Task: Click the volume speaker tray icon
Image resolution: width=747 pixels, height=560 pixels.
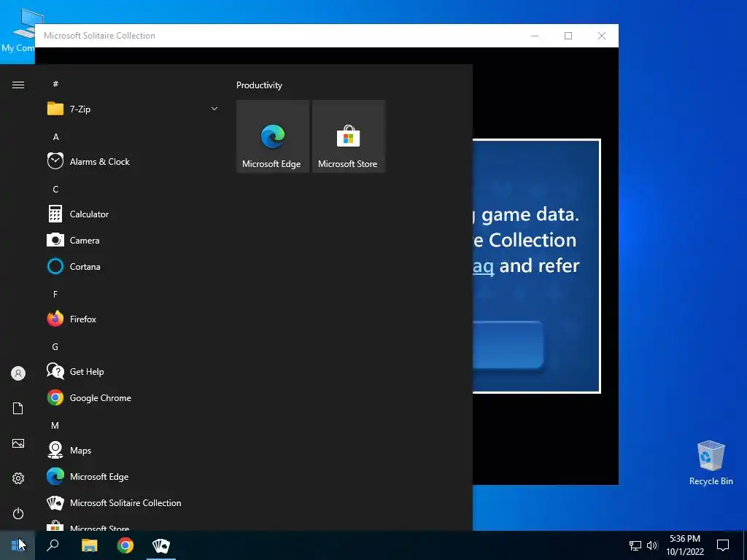Action: coord(652,545)
